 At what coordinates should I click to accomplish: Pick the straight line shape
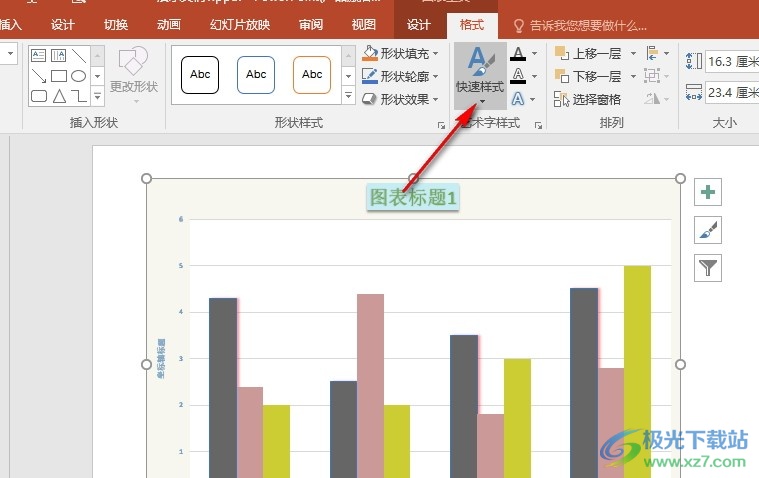[x=79, y=55]
